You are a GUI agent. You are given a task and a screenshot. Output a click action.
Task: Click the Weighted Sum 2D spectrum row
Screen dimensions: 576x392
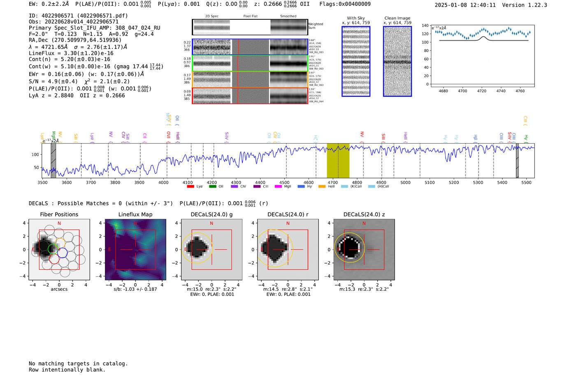click(250, 27)
